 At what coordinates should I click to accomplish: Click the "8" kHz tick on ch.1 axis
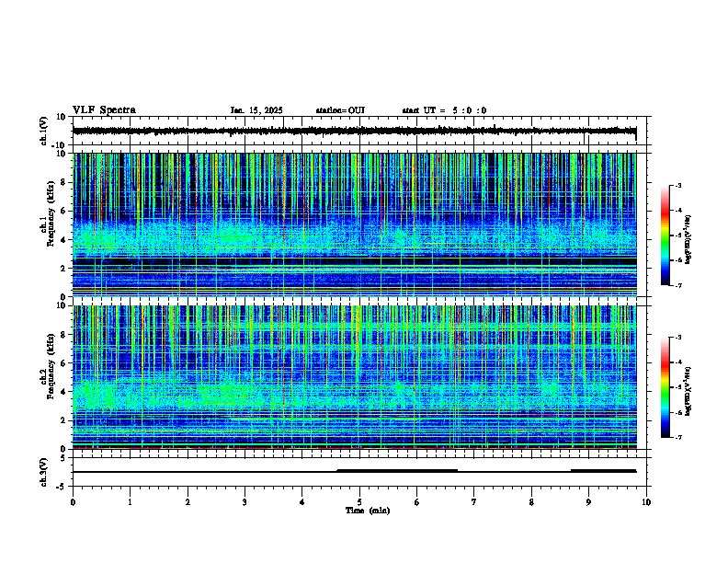pyautogui.click(x=63, y=182)
